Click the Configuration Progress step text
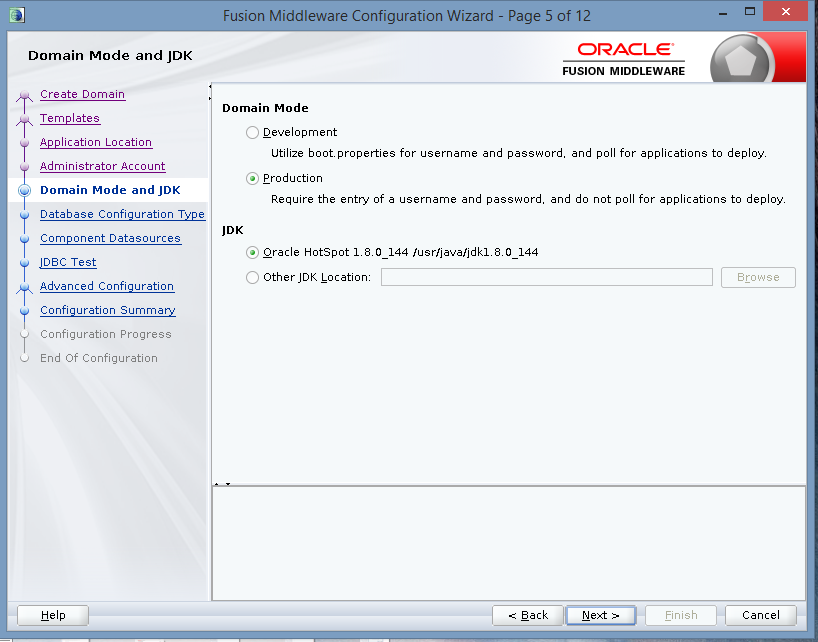 pyautogui.click(x=106, y=334)
